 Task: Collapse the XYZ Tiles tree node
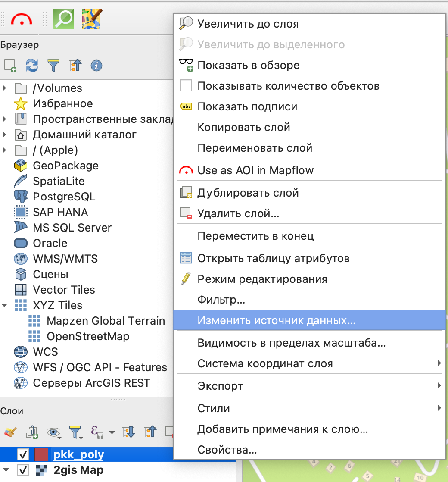click(5, 305)
